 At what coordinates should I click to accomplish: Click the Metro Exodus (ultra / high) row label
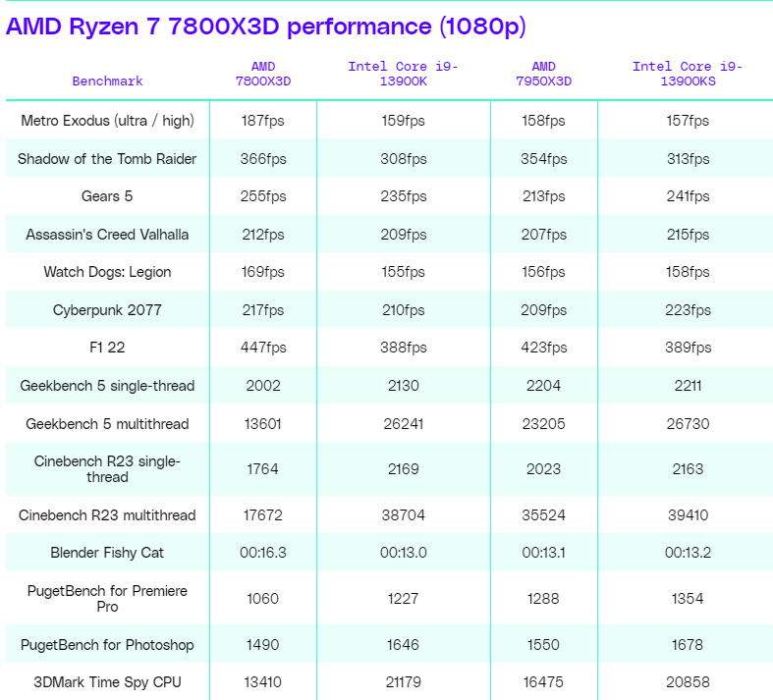click(x=107, y=121)
